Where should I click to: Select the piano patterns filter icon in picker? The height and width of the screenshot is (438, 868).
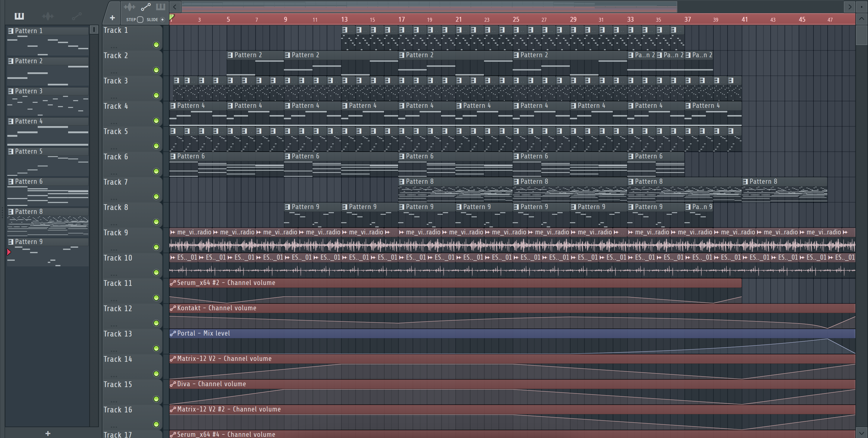pos(19,16)
